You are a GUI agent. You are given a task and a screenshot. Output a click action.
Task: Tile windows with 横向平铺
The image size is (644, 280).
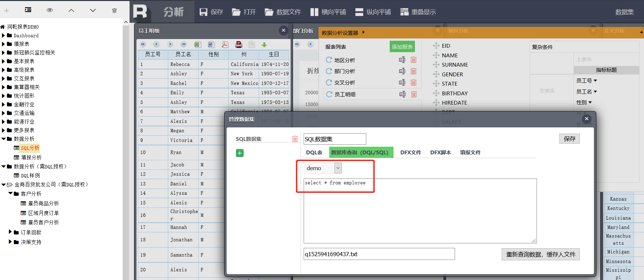click(328, 12)
